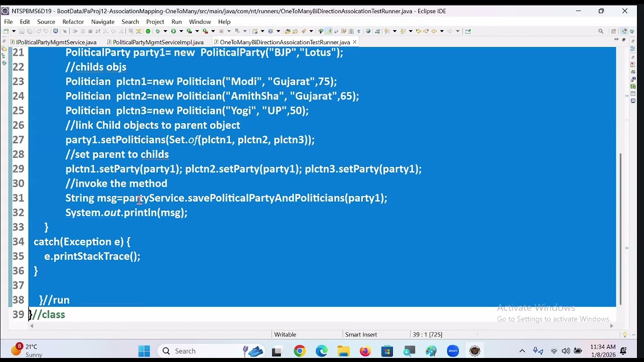Minimize the editor area view
644x362 pixels.
[617, 39]
